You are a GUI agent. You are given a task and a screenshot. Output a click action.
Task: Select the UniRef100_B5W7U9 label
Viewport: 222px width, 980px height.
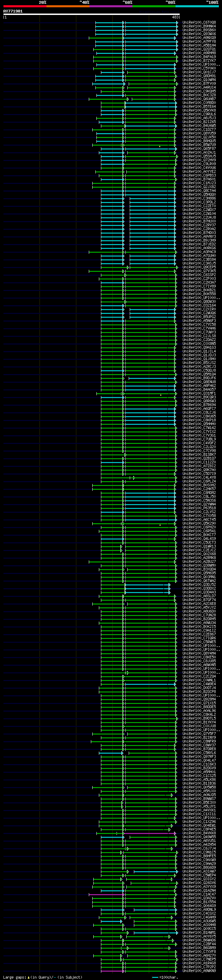pos(199,145)
